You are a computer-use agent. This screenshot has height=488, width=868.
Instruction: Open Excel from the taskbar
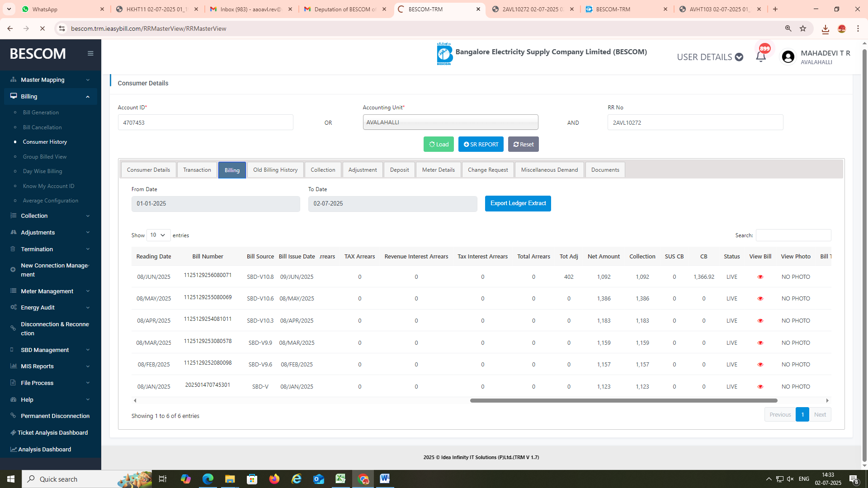(340, 479)
